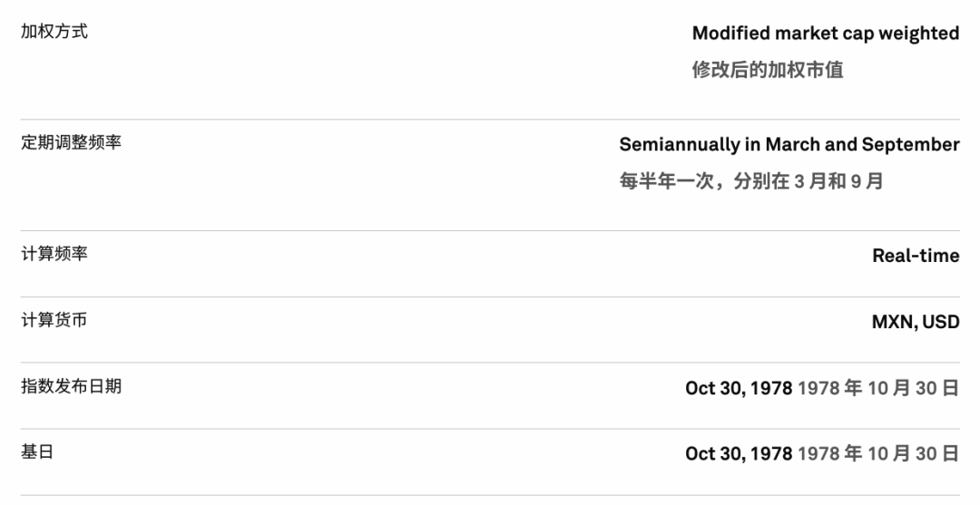Click '1978 年 10 月 30 日' in the 基日 row

click(878, 454)
